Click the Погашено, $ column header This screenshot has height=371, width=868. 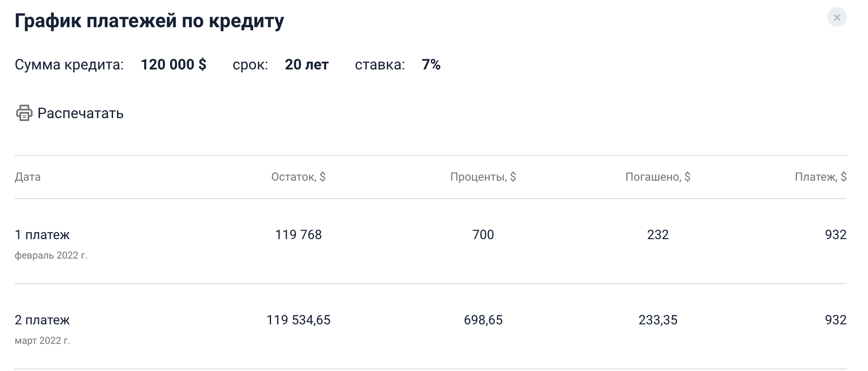click(658, 177)
